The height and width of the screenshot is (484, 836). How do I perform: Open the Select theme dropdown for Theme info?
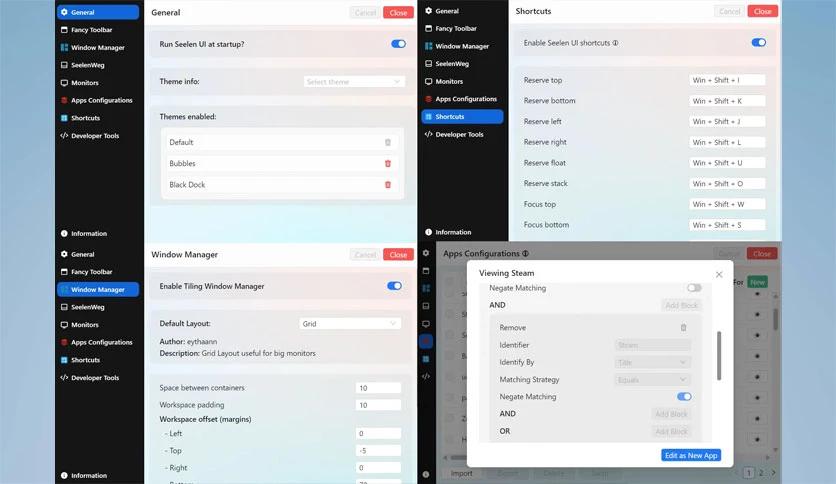click(354, 82)
